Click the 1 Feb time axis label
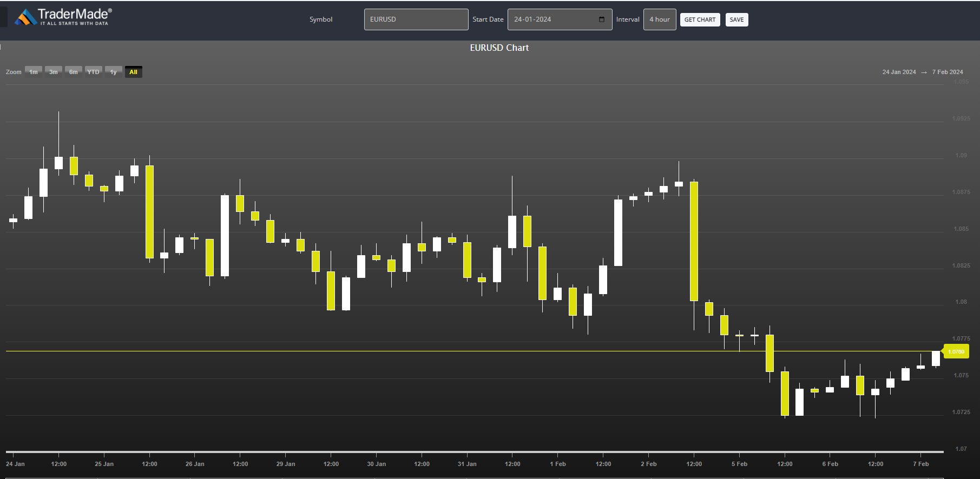The height and width of the screenshot is (479, 980). 558,464
